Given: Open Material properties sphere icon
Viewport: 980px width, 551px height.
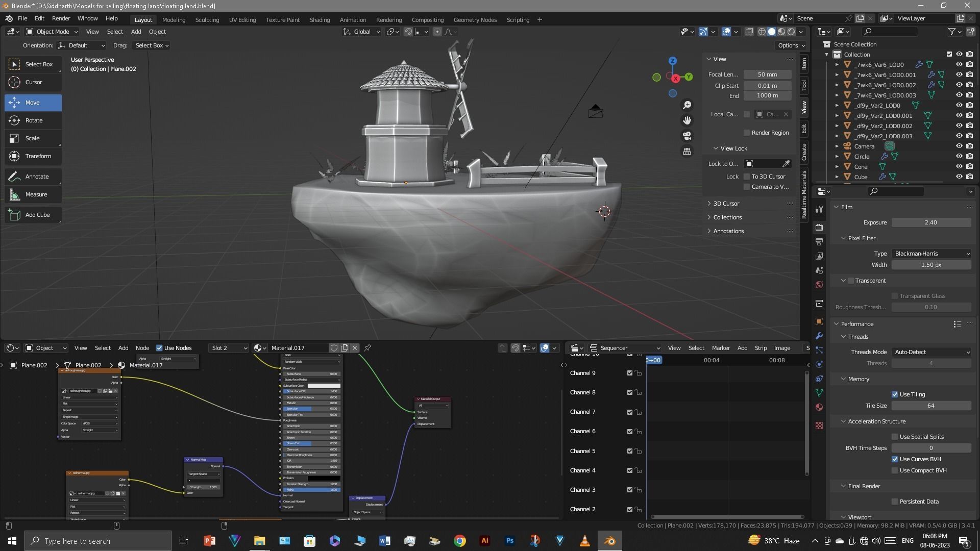Looking at the screenshot, I should coord(819,407).
